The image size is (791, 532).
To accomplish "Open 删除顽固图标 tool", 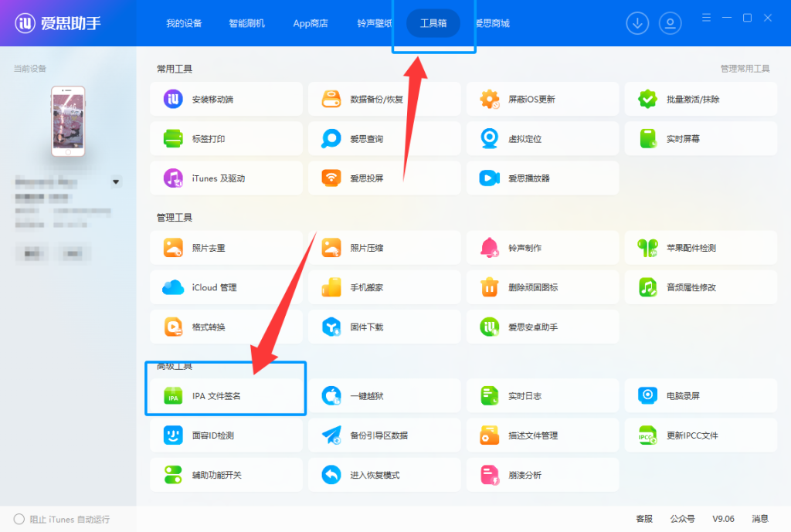I will (542, 287).
